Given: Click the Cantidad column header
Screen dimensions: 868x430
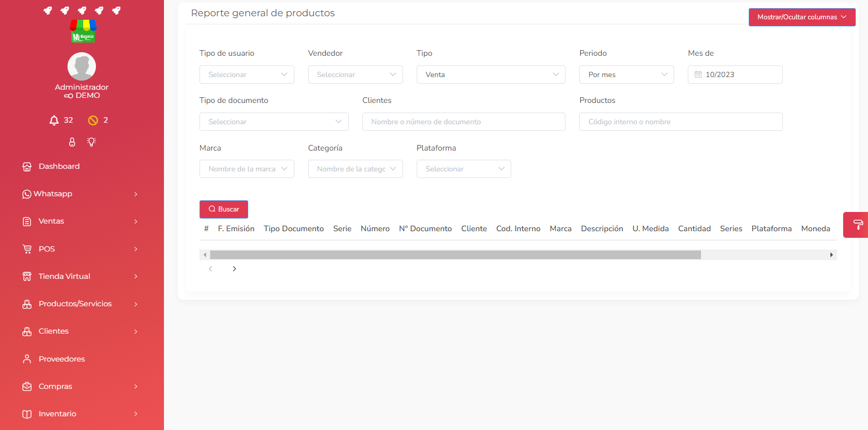Looking at the screenshot, I should [694, 229].
